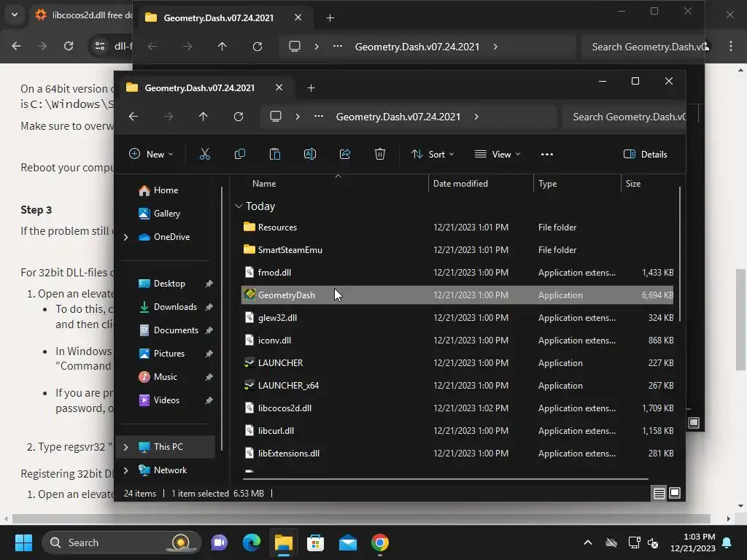Click the Copy icon in the front Explorer toolbar
Screen dimensions: 747x560
239,155
